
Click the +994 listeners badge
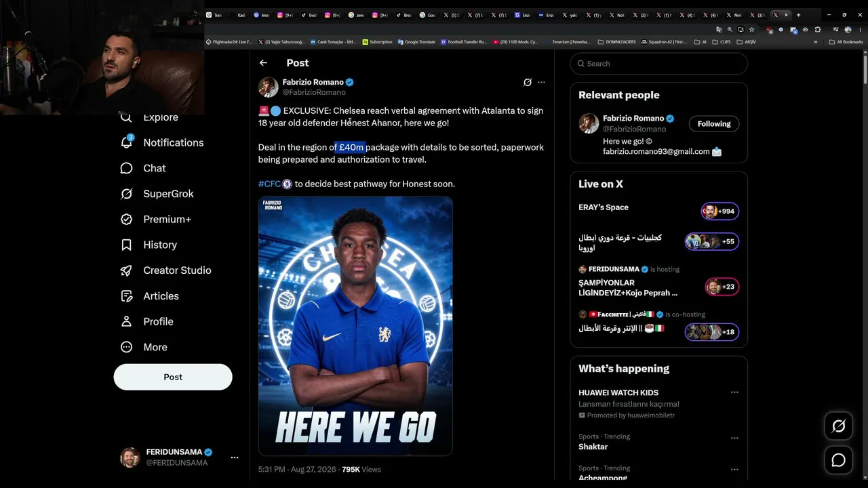tap(720, 211)
